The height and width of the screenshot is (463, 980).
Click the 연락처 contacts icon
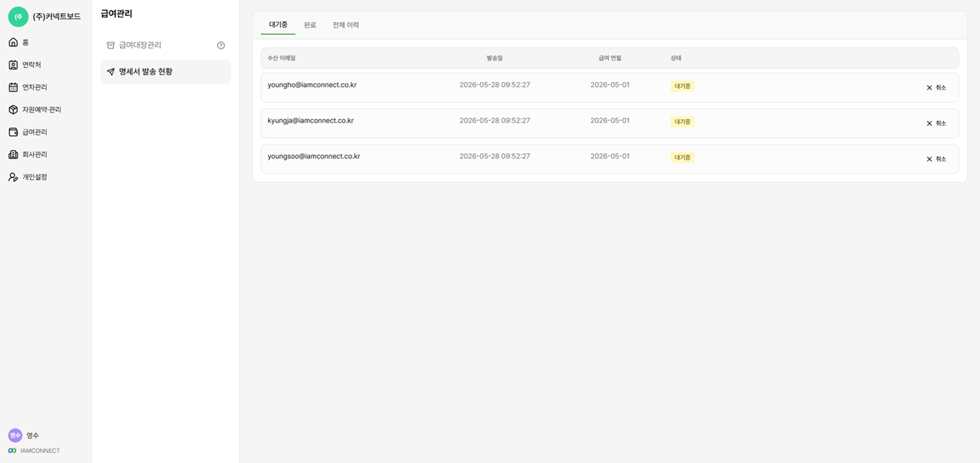[x=13, y=65]
